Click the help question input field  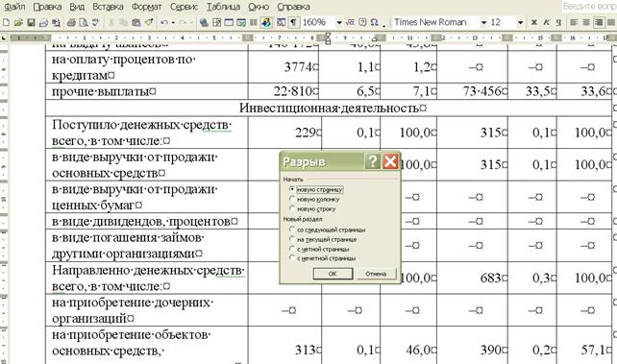click(589, 7)
